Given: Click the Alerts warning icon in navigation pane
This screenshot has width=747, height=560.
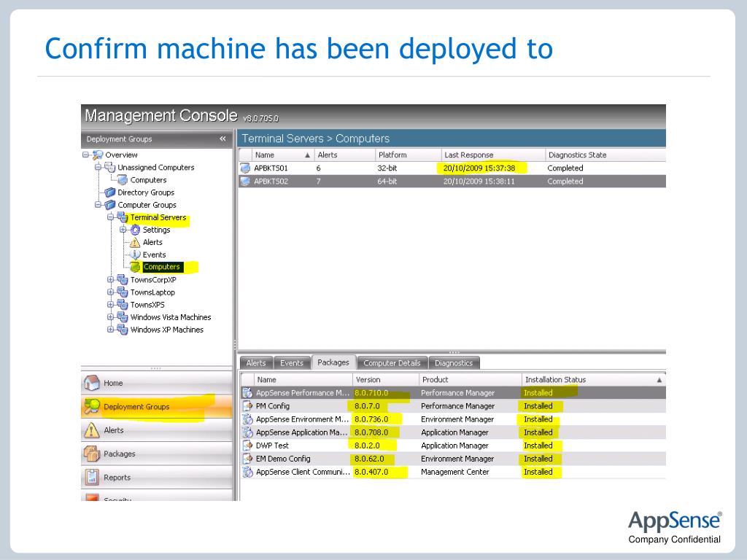Looking at the screenshot, I should point(91,430).
